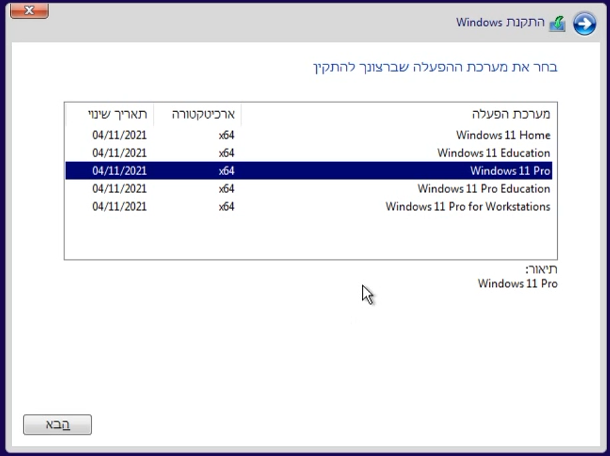Click the empty area below the edition list

(310, 237)
